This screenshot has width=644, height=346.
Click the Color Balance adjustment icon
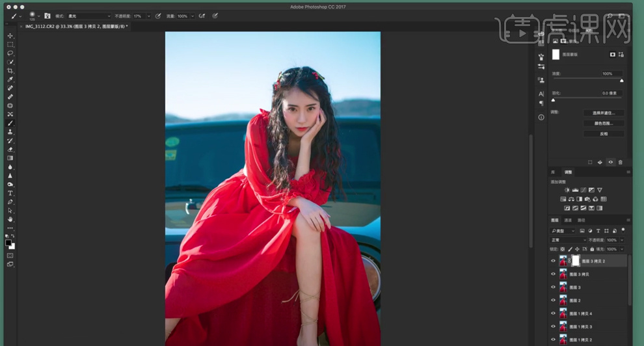(x=571, y=199)
